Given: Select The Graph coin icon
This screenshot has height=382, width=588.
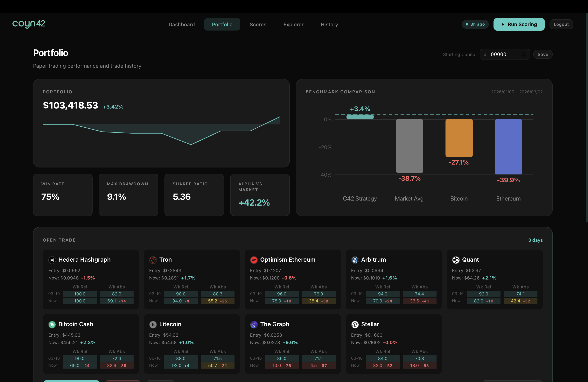Looking at the screenshot, I should point(254,324).
